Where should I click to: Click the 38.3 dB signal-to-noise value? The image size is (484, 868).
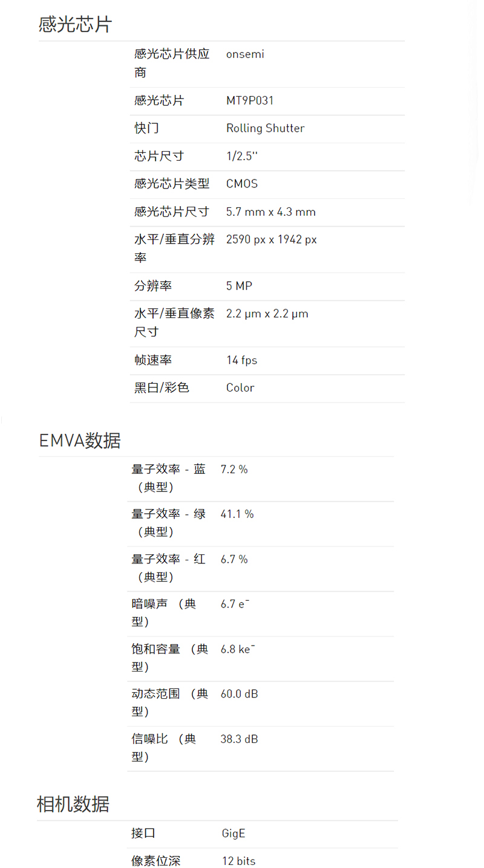[239, 739]
